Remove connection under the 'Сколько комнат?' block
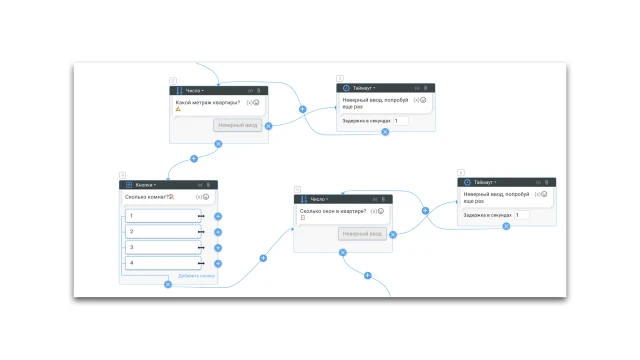The width and height of the screenshot is (640, 360). point(168,284)
